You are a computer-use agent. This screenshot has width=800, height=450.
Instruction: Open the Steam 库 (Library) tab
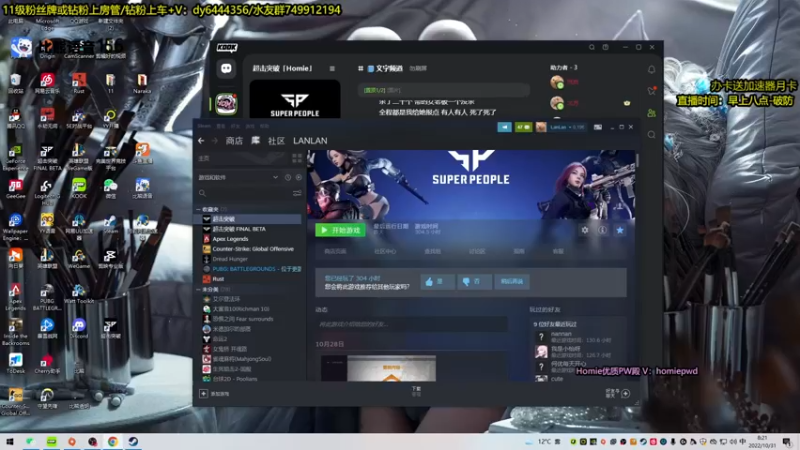coord(256,141)
